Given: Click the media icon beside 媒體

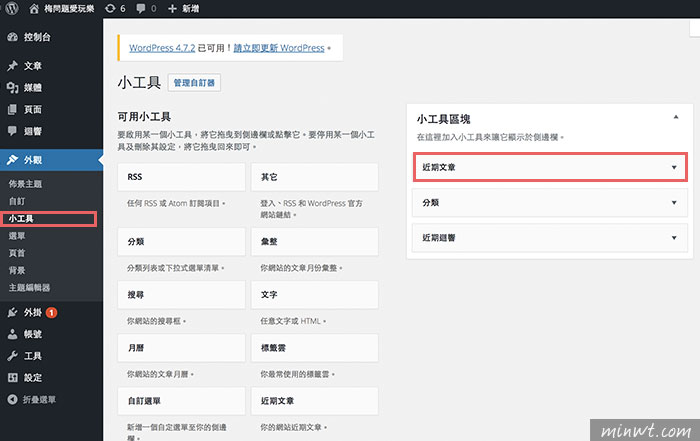Looking at the screenshot, I should (12, 87).
